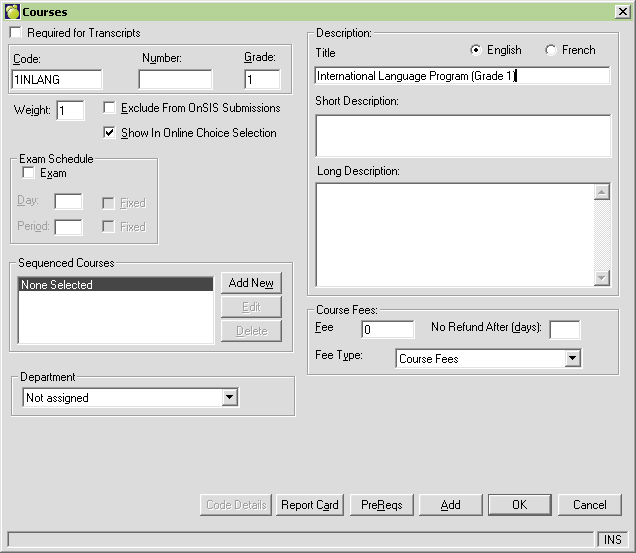Viewport: 636px width, 553px height.
Task: Select the English radio button
Action: pyautogui.click(x=475, y=50)
